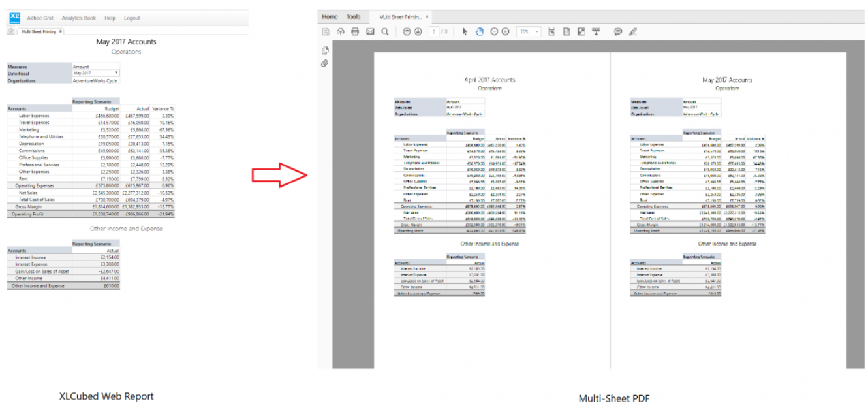Edit the current page number field
The image size is (868, 412).
(433, 31)
